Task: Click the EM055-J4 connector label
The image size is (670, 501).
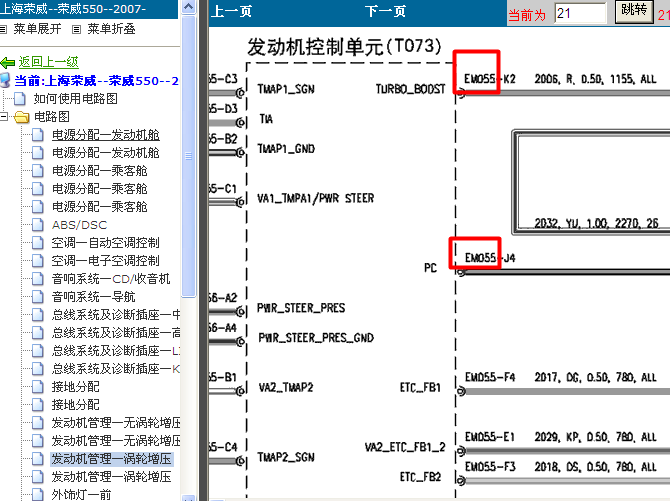Action: tap(490, 258)
